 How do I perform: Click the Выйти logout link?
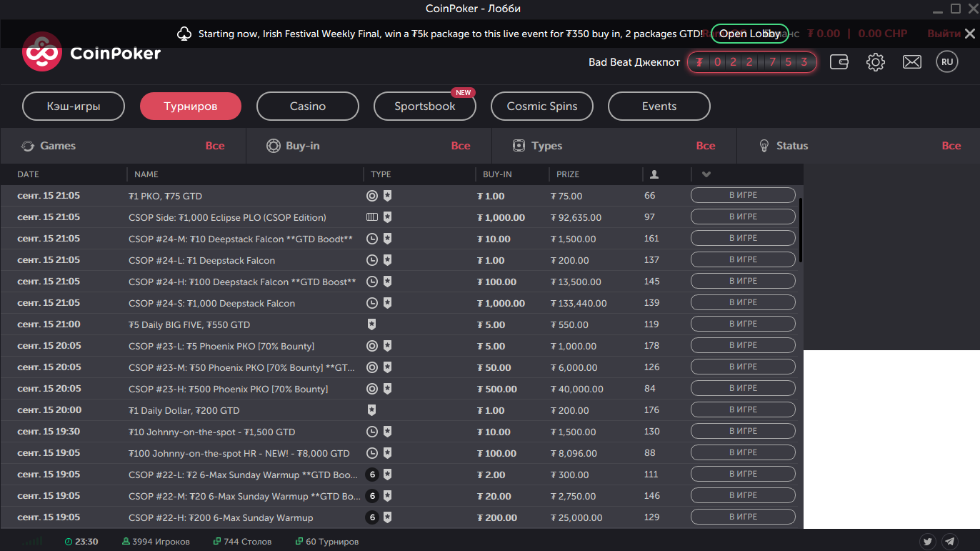click(944, 34)
